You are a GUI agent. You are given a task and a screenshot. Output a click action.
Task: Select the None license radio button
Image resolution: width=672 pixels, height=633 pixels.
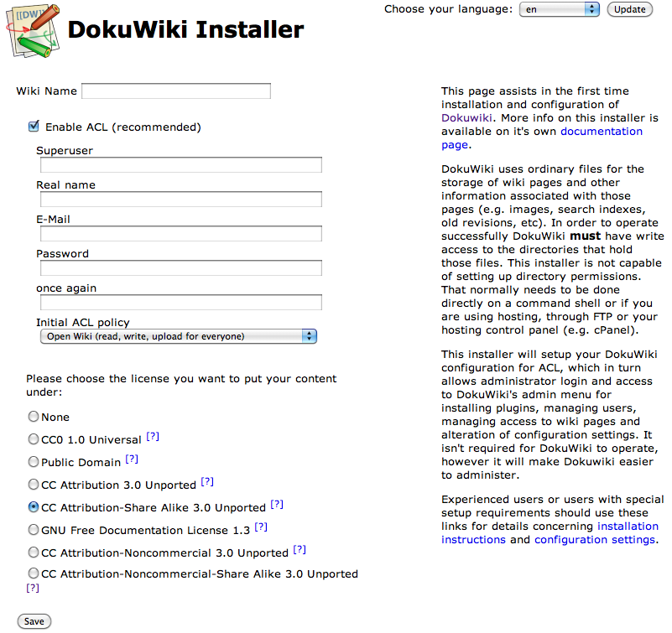(34, 417)
